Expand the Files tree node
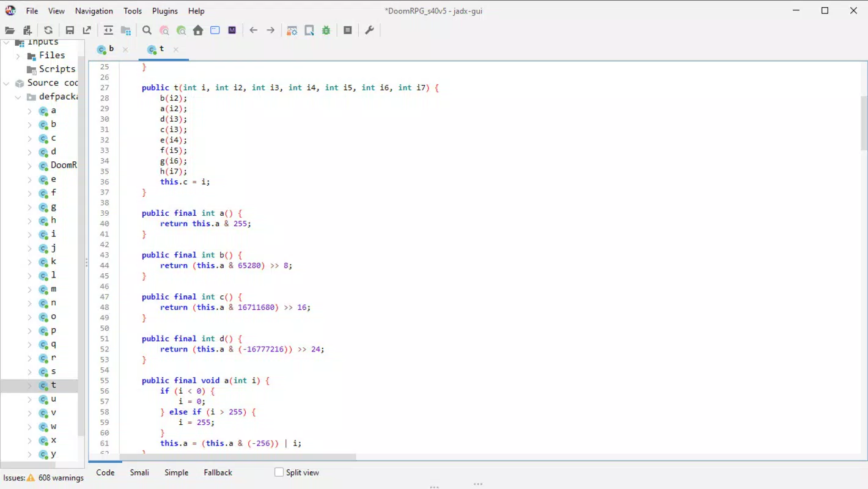The height and width of the screenshot is (489, 868). [18, 56]
